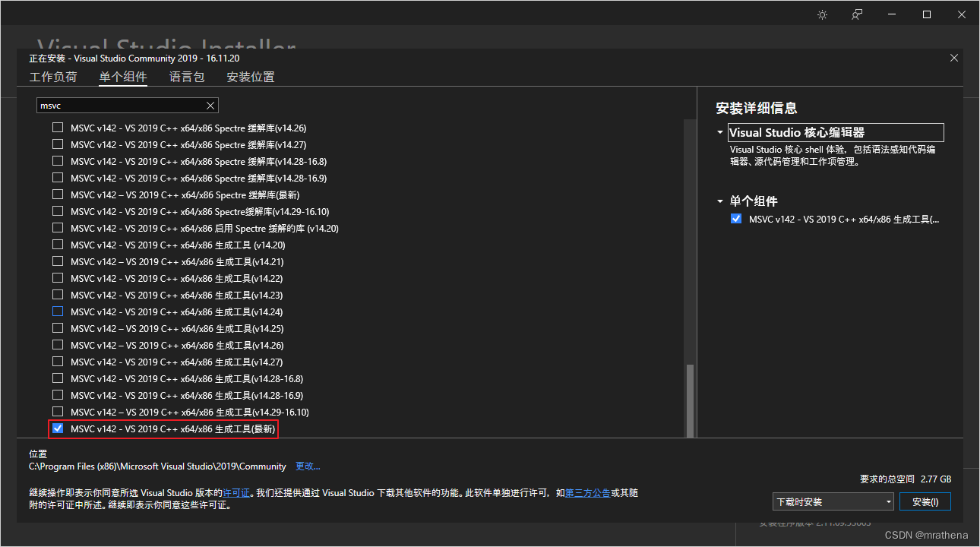Open the 第三方公告 link
Viewport: 980px width, 547px height.
pos(588,493)
